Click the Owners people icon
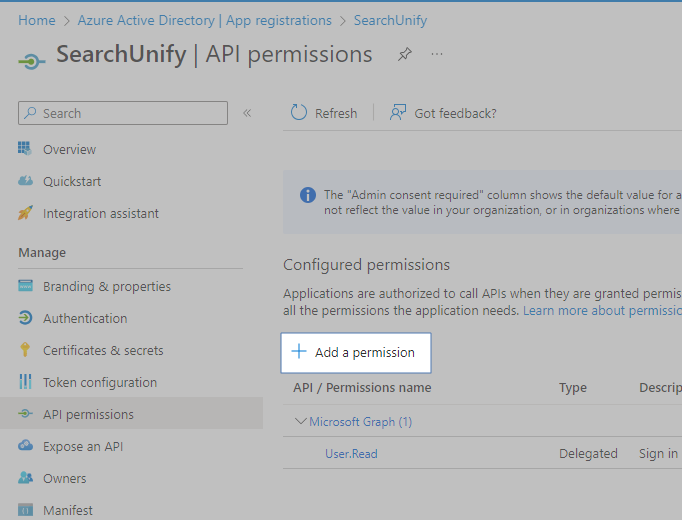The width and height of the screenshot is (682, 520). tap(26, 478)
